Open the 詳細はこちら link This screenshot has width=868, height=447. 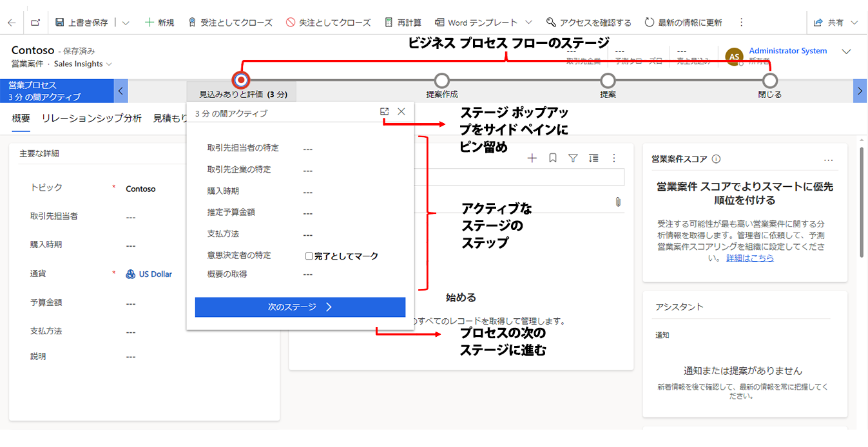click(750, 258)
